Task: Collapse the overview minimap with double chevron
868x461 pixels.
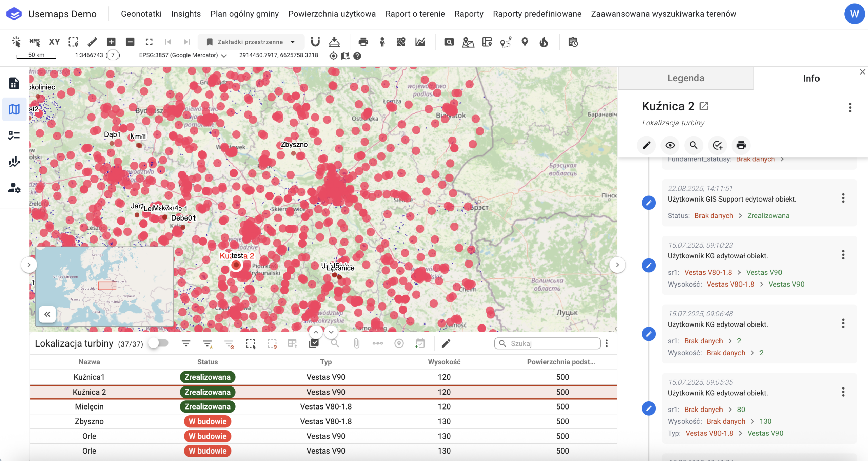Action: point(47,314)
